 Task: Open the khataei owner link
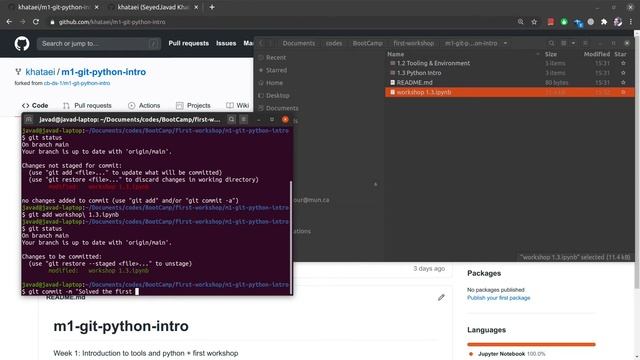pos(40,72)
